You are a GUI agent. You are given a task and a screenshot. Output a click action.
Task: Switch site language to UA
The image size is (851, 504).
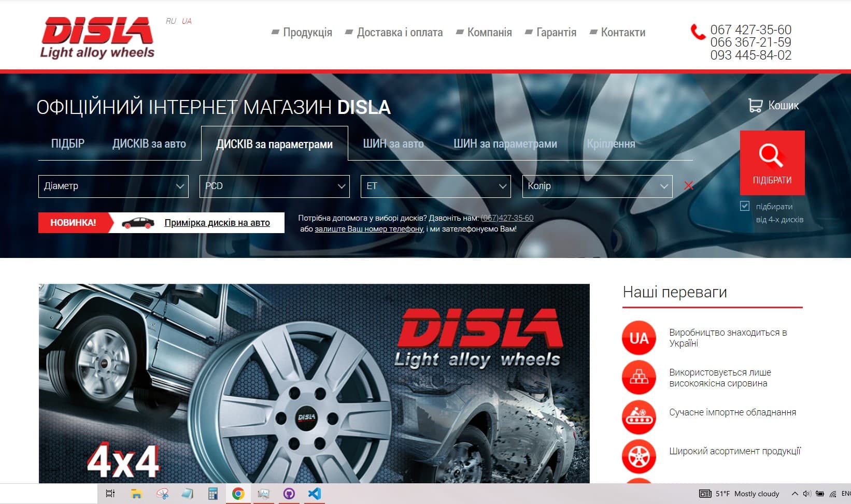[x=187, y=21]
